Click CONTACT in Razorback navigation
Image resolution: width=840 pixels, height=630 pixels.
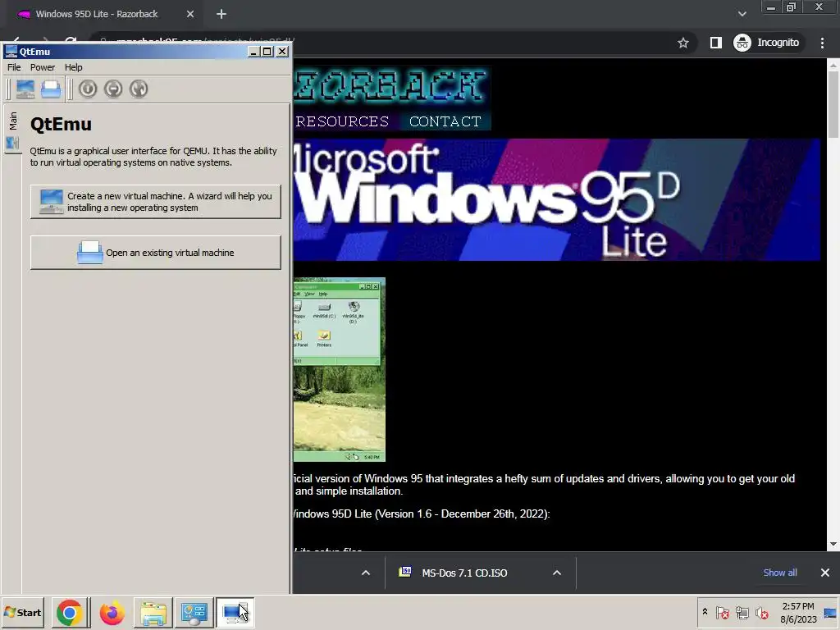(445, 121)
